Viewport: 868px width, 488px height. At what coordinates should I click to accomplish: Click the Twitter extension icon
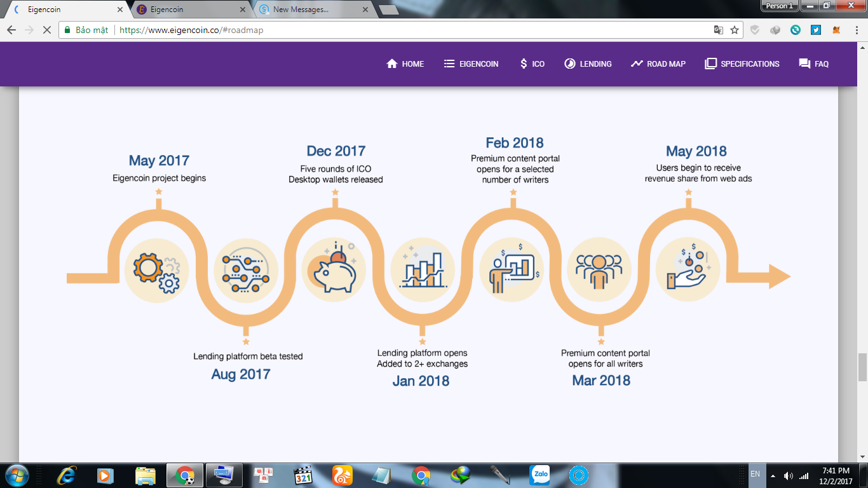[x=817, y=30]
